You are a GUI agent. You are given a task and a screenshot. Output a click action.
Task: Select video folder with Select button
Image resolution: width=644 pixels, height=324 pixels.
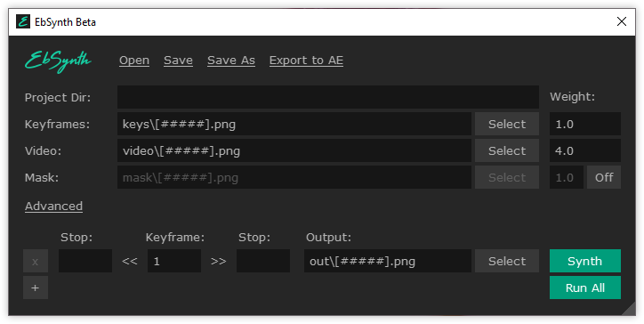tap(507, 151)
